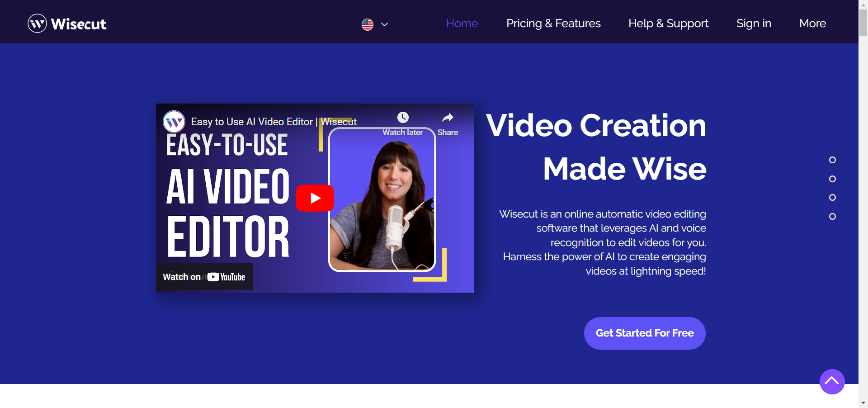This screenshot has width=868, height=408.
Task: Click the scroll-to-top arrow button
Action: coord(831,382)
